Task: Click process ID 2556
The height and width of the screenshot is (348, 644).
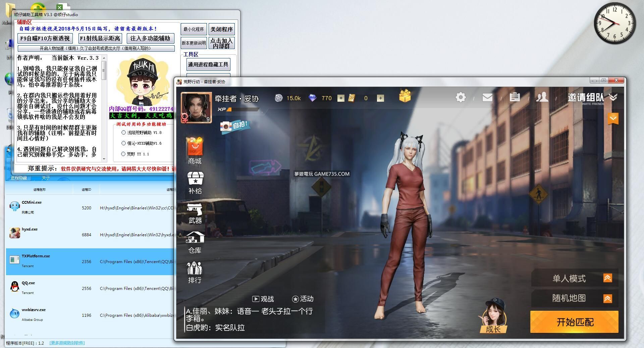Action: (x=87, y=289)
